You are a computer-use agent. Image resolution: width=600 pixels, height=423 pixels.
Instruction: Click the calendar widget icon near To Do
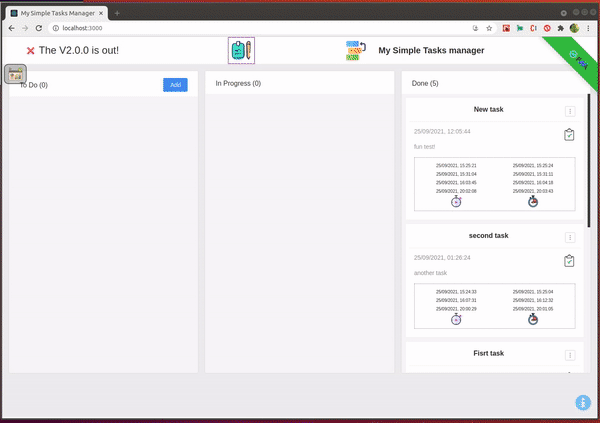pos(15,74)
